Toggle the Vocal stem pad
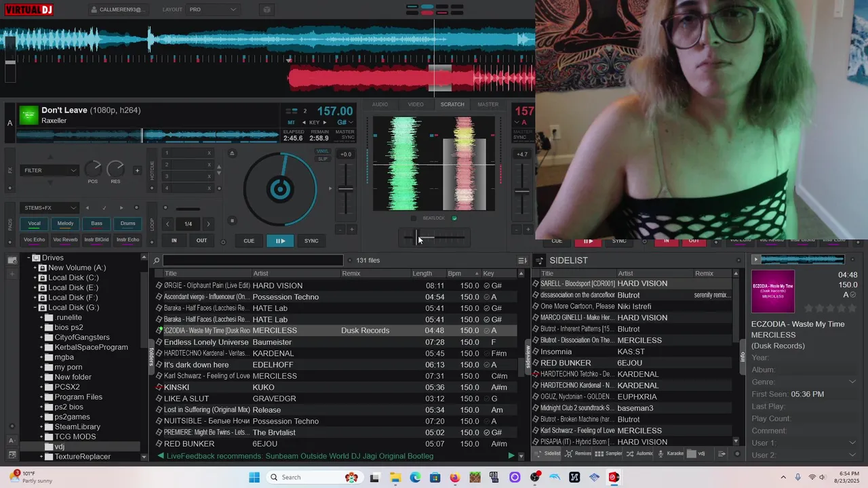Screen dimensions: 868x488 pos(34,223)
